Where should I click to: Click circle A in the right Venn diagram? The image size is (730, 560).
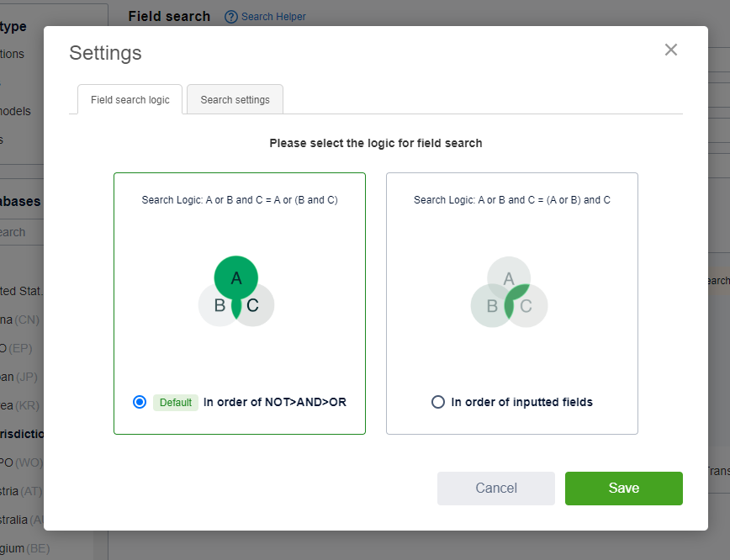(x=509, y=275)
